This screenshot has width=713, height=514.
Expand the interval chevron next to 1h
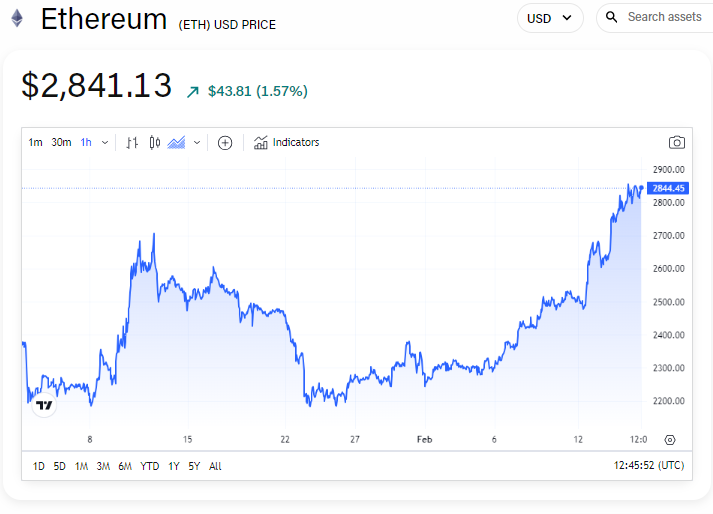(x=105, y=143)
